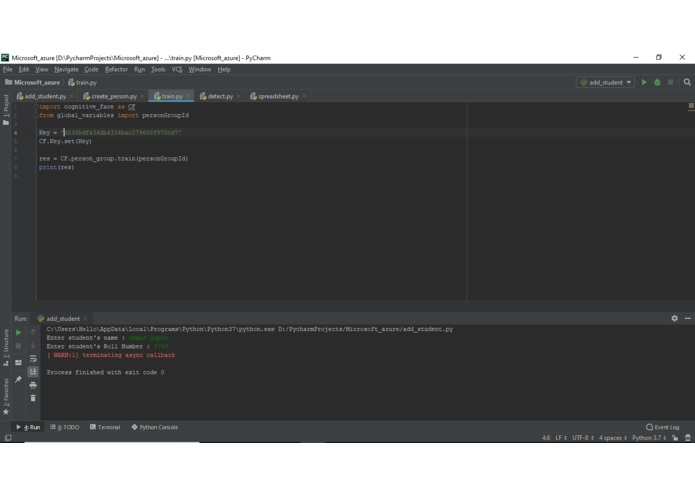Screen dimensions: 695x494
Task: Run add_student with the green toolbar play button
Action: coord(644,82)
